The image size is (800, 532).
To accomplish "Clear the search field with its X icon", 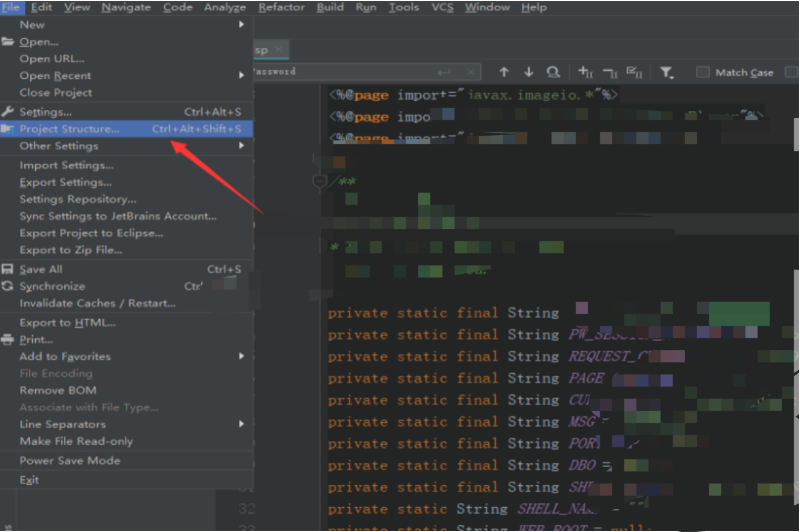I will click(472, 73).
